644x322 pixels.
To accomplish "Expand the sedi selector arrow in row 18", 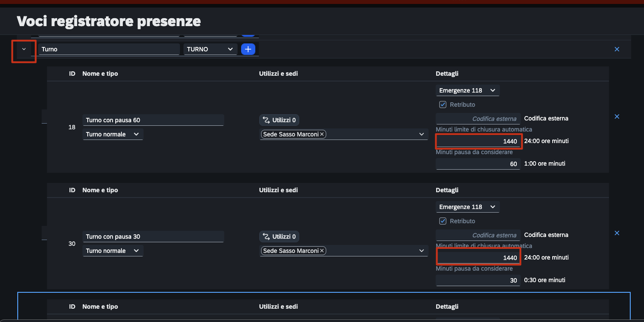I will (422, 134).
